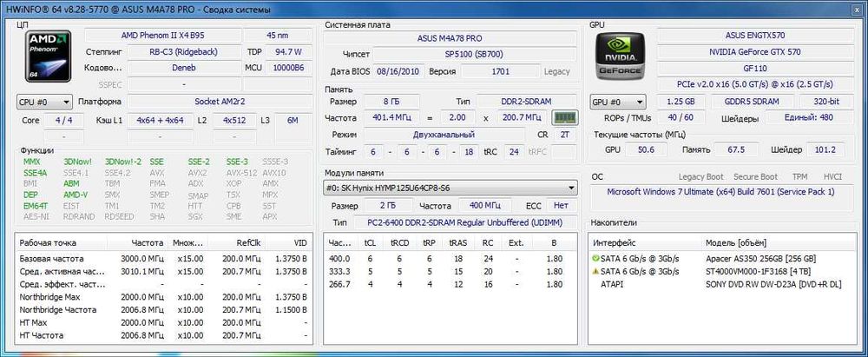Click the CR 2T value

564,135
